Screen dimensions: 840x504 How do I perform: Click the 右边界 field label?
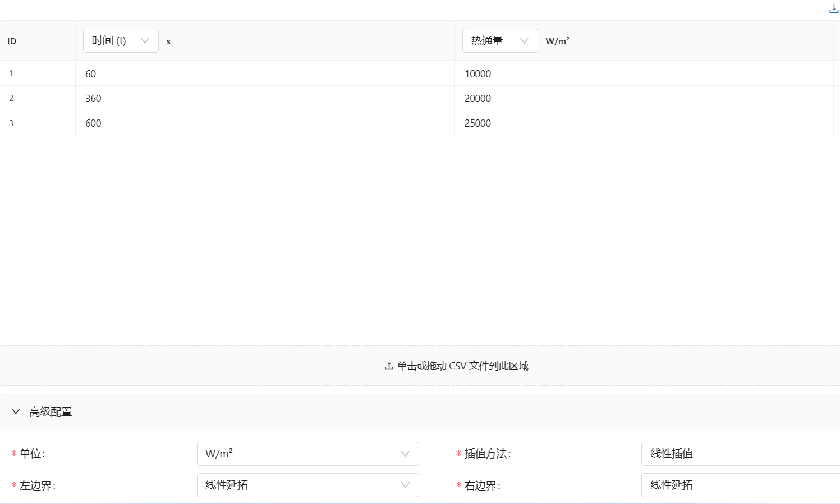[483, 485]
